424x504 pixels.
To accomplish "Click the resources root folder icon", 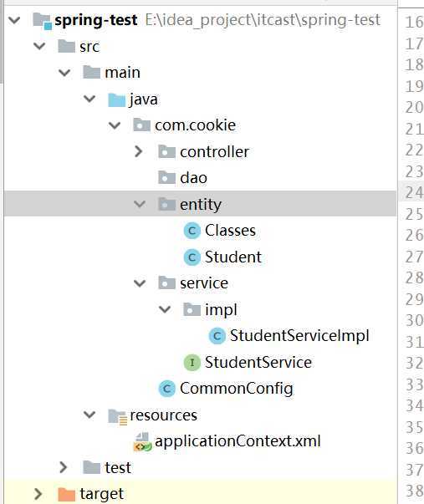I will [x=118, y=417].
